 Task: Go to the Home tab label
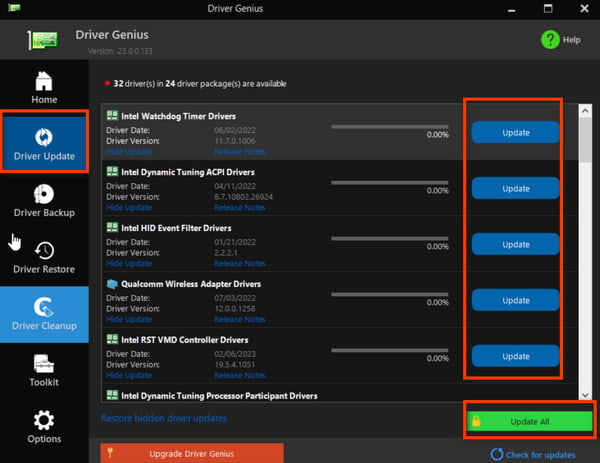click(x=44, y=99)
